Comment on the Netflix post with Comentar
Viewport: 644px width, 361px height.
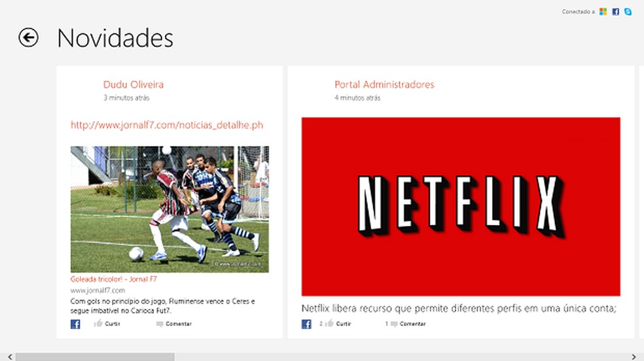coord(408,324)
